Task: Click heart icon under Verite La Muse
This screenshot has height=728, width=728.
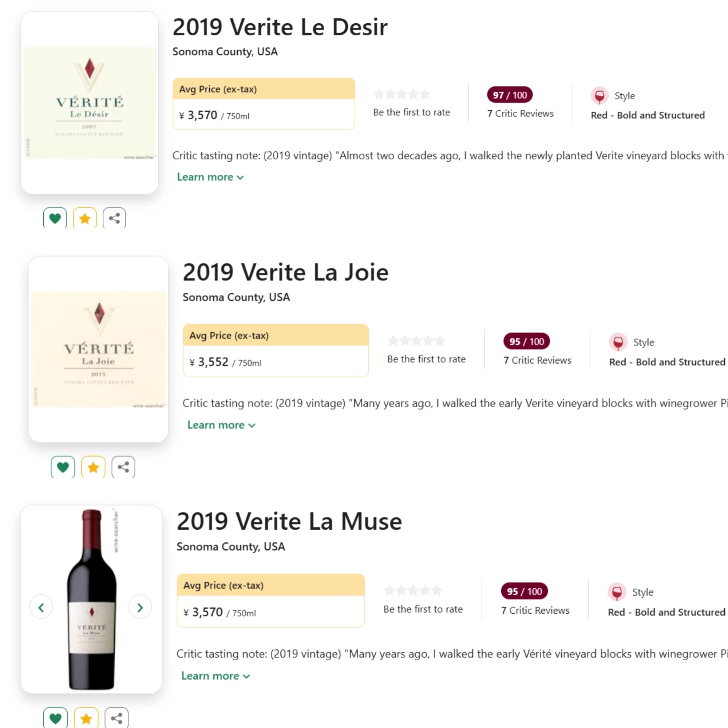Action: tap(55, 718)
